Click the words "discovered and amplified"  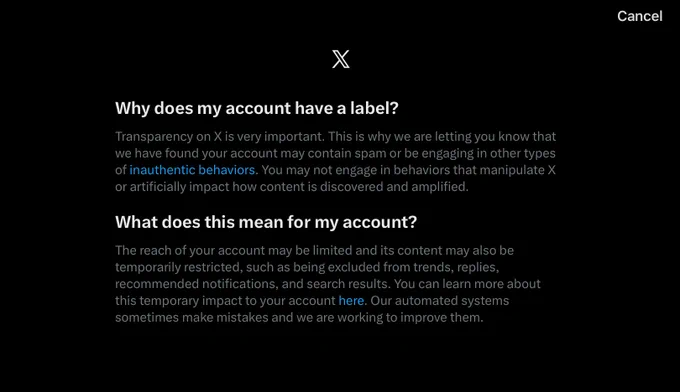pos(393,187)
